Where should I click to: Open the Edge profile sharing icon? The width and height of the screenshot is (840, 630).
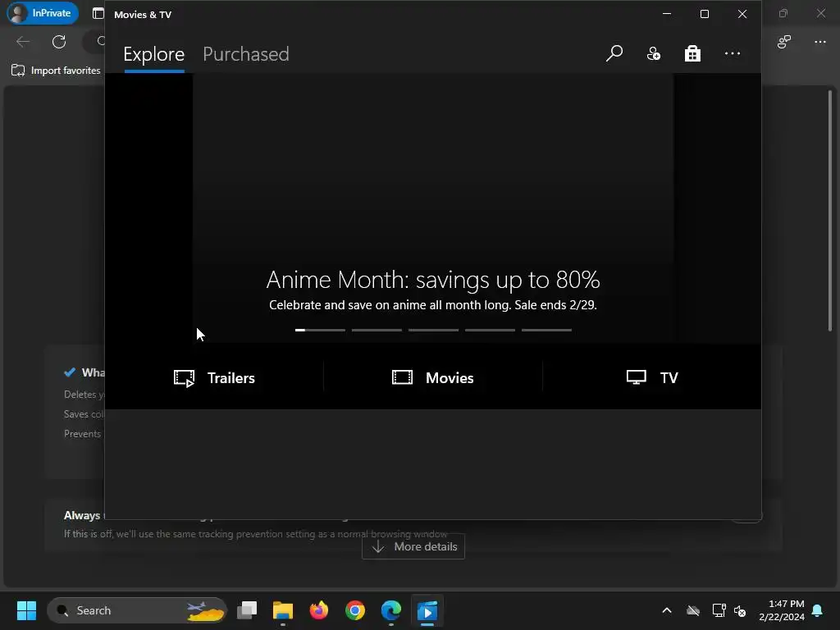pyautogui.click(x=784, y=42)
